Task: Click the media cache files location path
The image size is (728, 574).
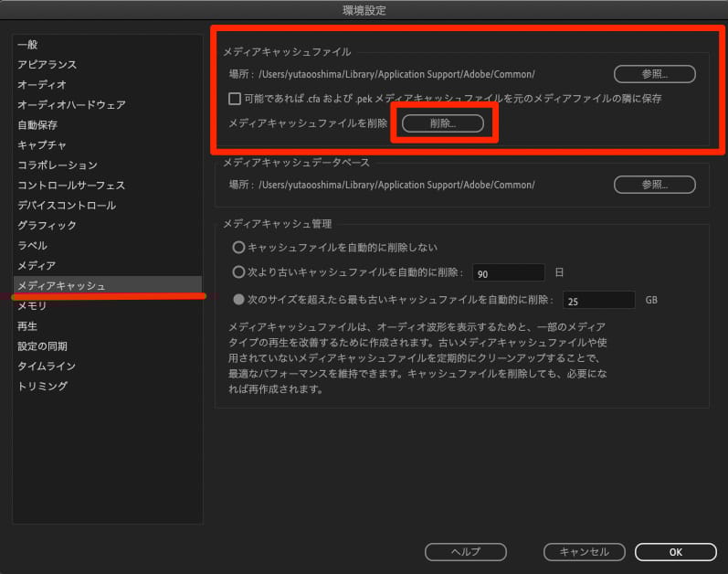Action: [396, 74]
